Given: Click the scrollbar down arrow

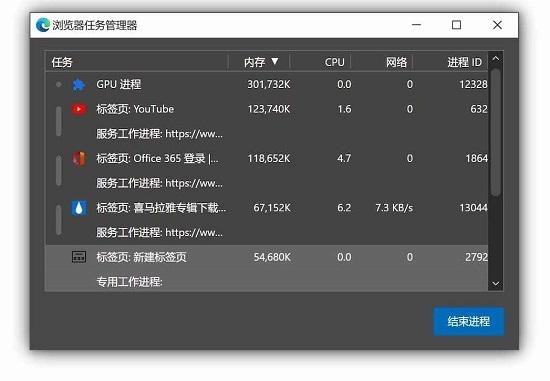Looking at the screenshot, I should point(496,283).
